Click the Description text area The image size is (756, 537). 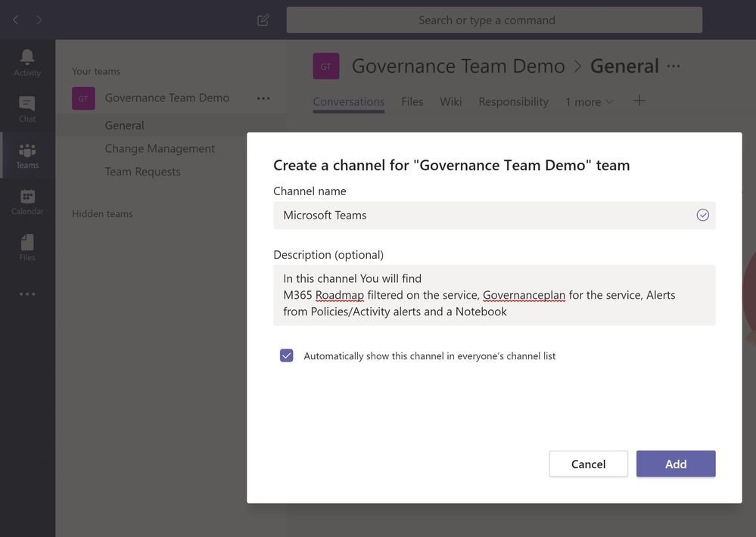click(x=494, y=295)
